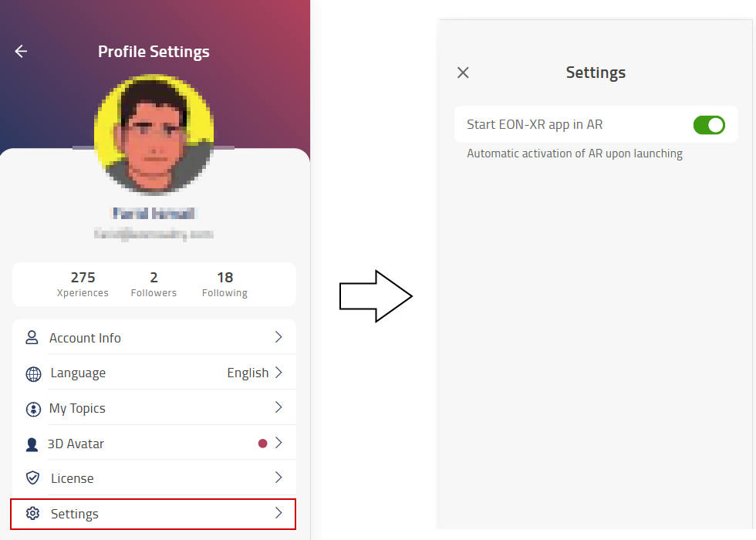Image resolution: width=756 pixels, height=540 pixels.
Task: Open the 3D Avatar menu entry
Action: (x=76, y=444)
